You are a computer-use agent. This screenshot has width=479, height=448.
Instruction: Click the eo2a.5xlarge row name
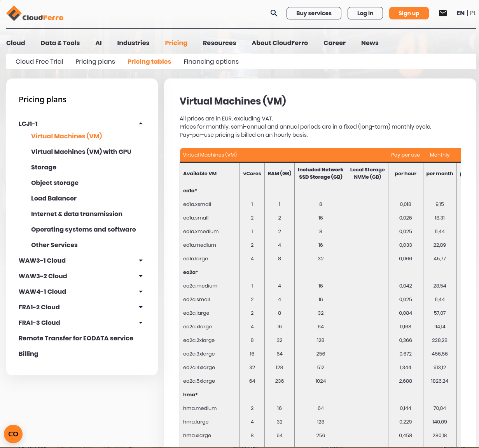coord(199,381)
